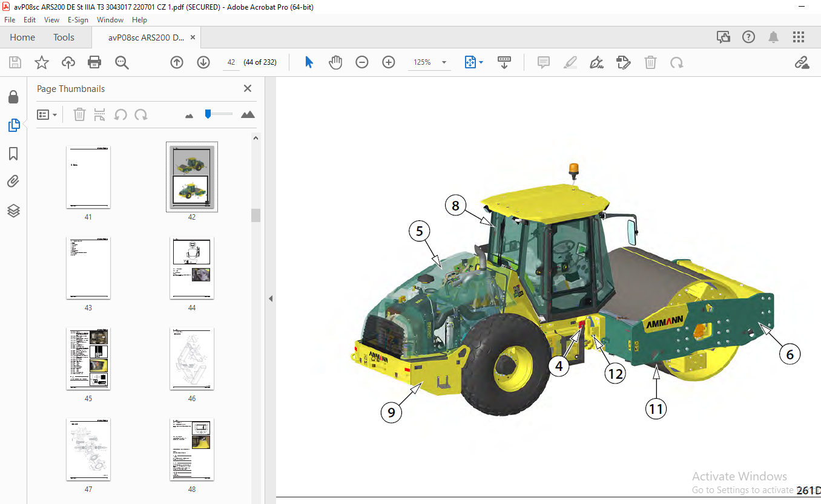Screen dimensions: 821x504
Task: Switch to the Tools tab
Action: coord(64,37)
